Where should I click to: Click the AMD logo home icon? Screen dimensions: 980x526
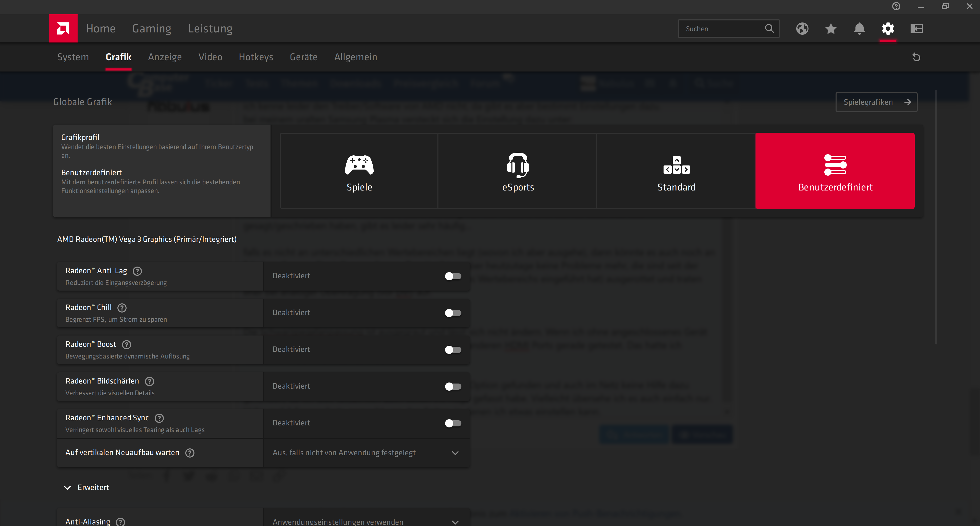63,29
